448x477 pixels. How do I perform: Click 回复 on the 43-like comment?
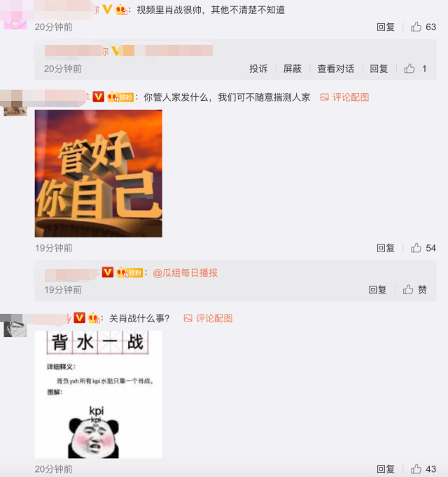pos(386,469)
